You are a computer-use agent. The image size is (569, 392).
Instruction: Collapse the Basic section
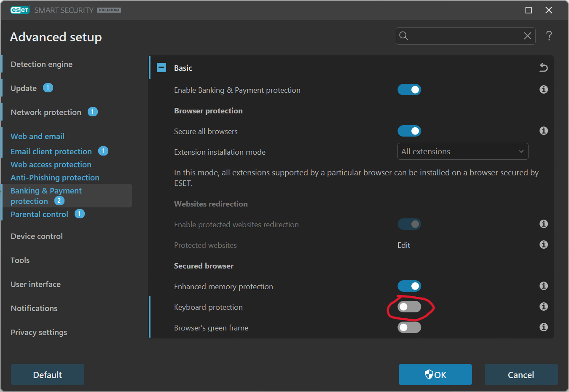point(161,67)
